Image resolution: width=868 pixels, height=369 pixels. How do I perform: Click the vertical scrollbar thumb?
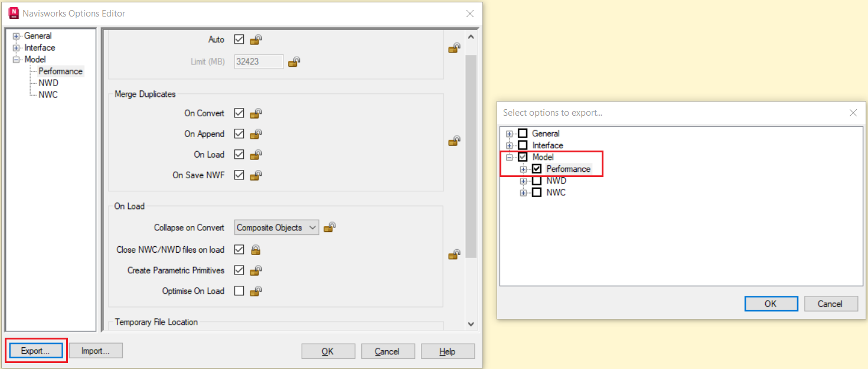point(471,156)
